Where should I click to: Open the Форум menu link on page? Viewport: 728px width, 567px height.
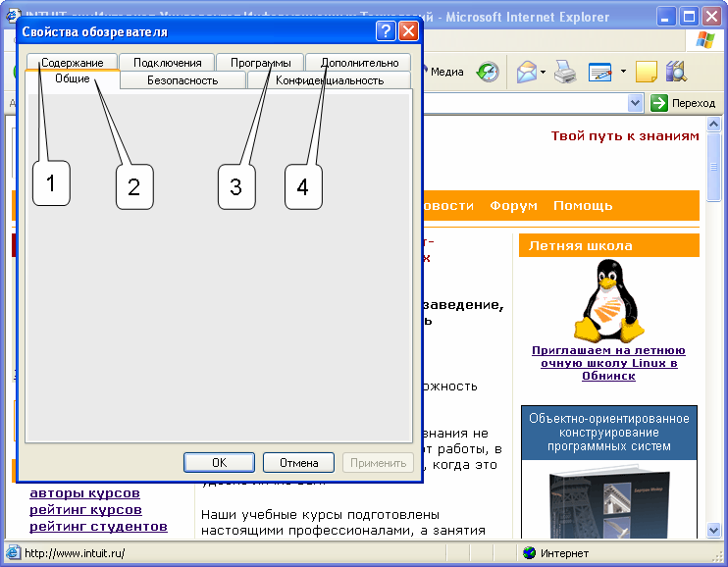click(513, 205)
